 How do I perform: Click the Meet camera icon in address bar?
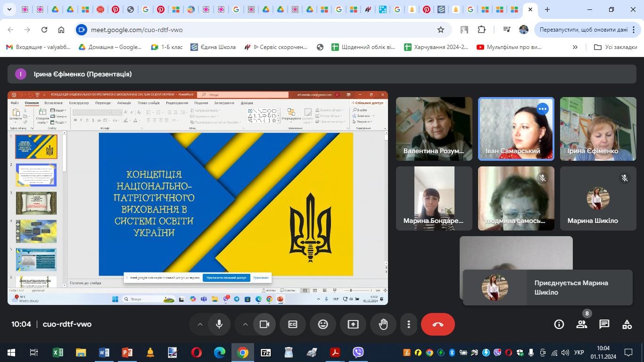point(82,30)
